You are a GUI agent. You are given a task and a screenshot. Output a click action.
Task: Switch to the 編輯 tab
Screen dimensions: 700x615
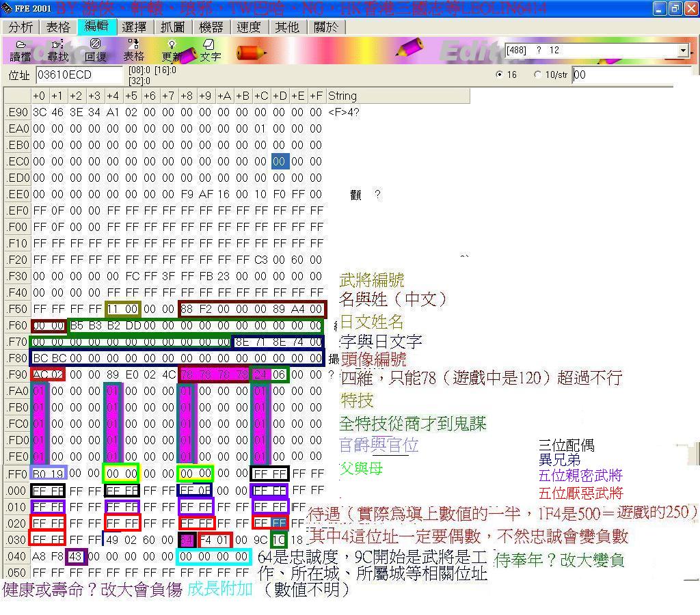click(96, 27)
